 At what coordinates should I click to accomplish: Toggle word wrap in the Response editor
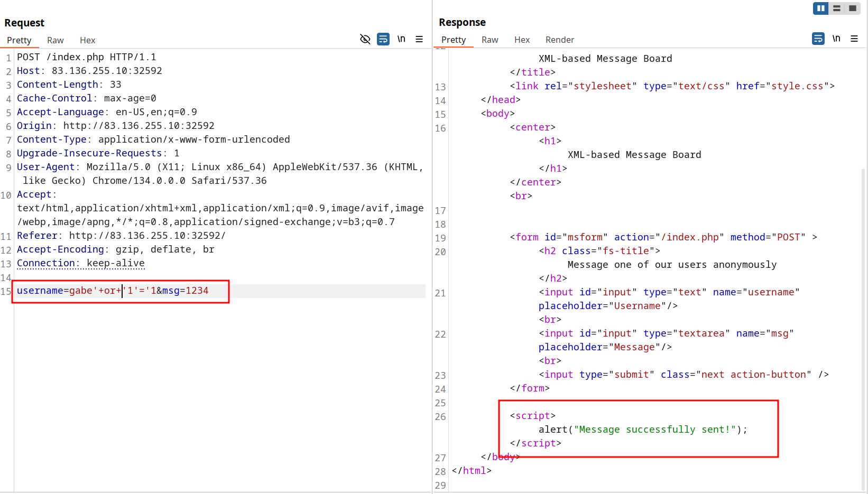(818, 39)
